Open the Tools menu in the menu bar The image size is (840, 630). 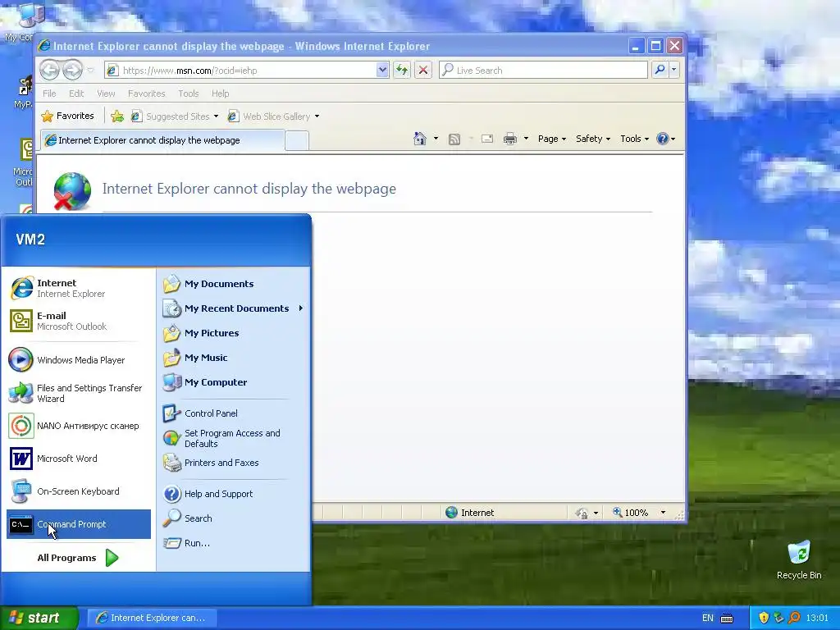pos(188,94)
